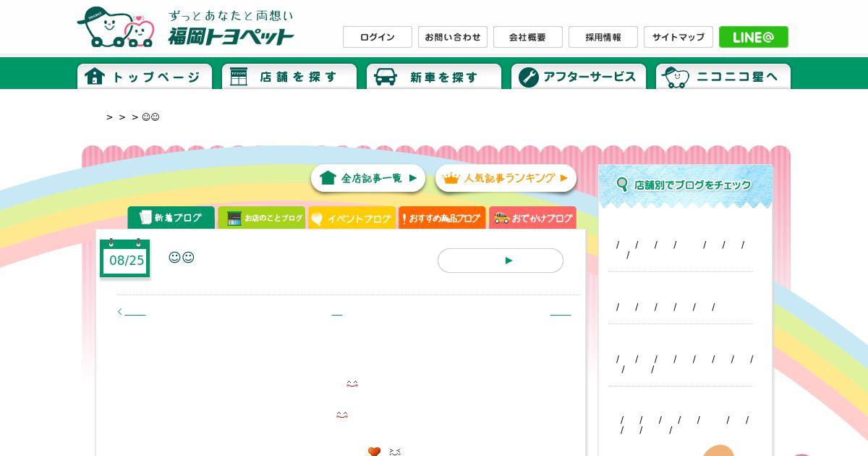Click the Fukuoka Toyopet logo
Viewport: 868px width, 456px height.
[x=186, y=28]
